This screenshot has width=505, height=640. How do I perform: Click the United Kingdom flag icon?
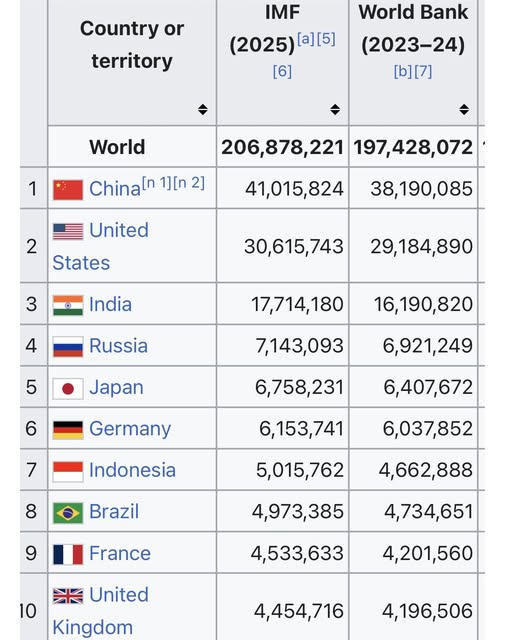68,596
